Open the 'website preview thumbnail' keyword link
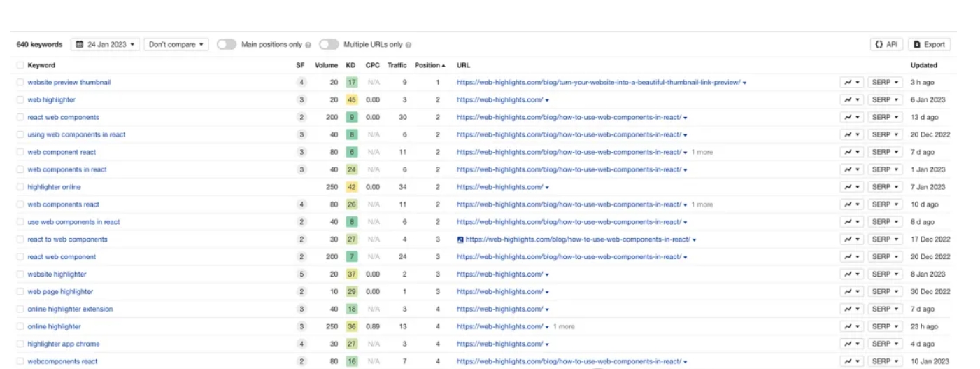The height and width of the screenshot is (369, 980). [x=69, y=82]
